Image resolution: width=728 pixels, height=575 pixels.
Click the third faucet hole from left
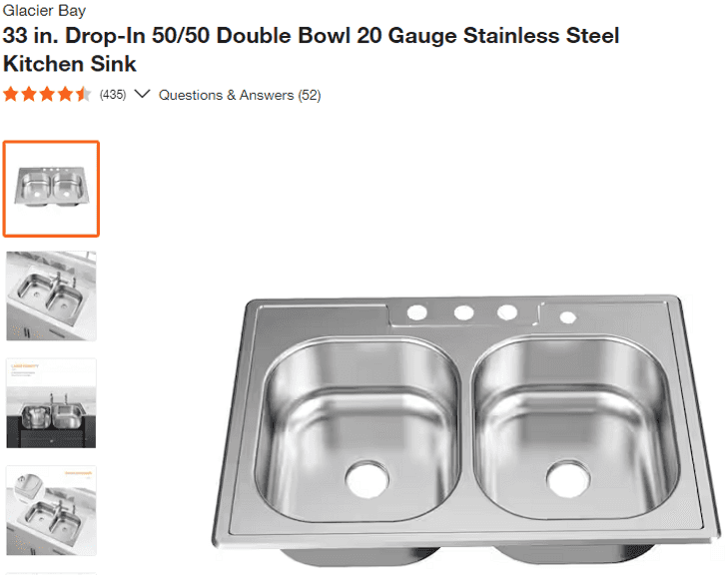coord(507,313)
